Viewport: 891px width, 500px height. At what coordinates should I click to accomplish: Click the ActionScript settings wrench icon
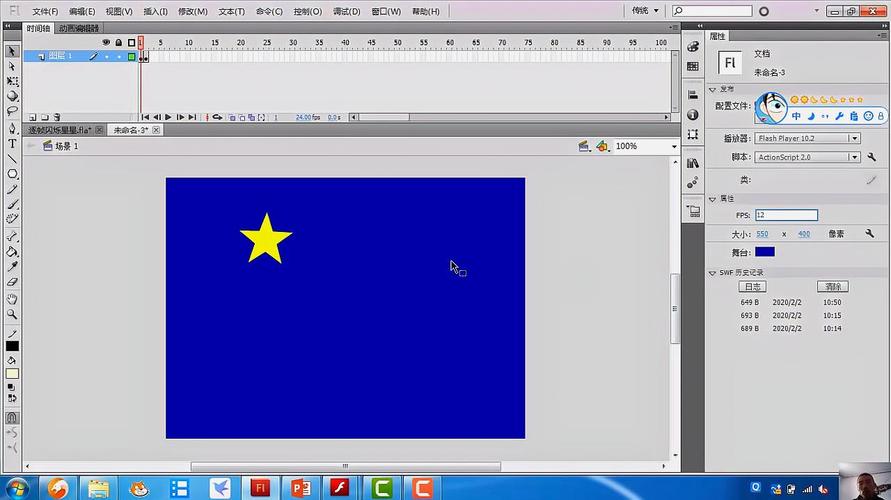pos(871,157)
